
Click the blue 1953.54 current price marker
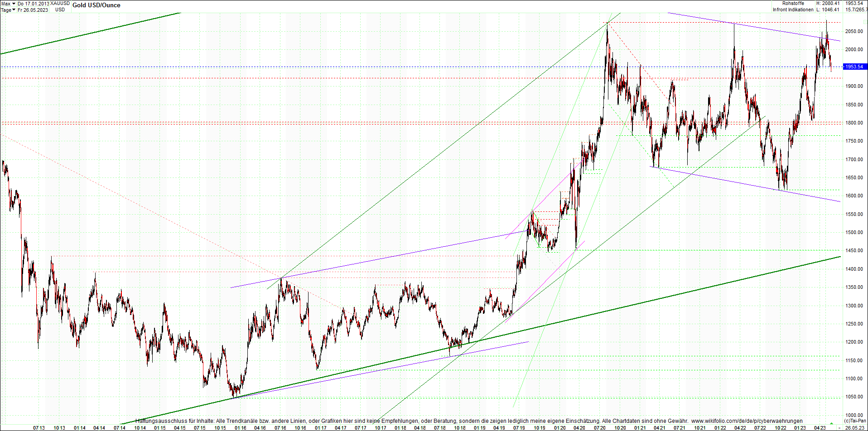pyautogui.click(x=855, y=67)
